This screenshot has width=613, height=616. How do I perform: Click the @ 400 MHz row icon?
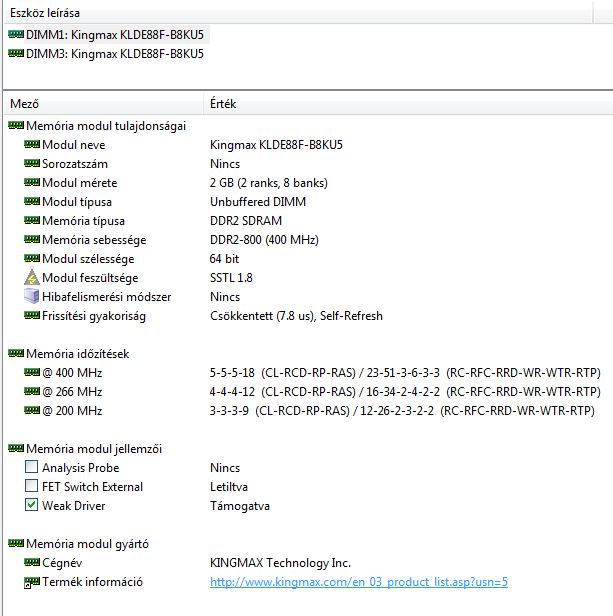point(32,372)
